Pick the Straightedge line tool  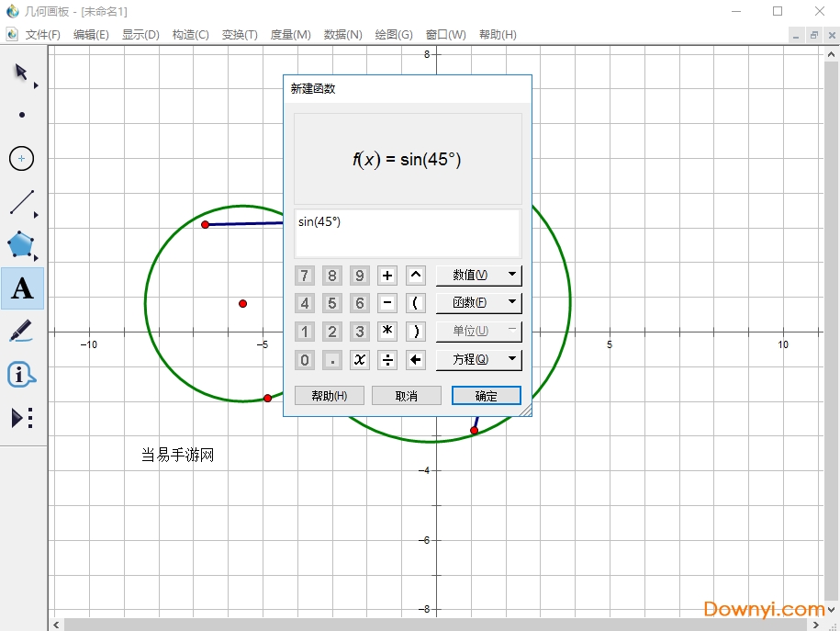[22, 202]
